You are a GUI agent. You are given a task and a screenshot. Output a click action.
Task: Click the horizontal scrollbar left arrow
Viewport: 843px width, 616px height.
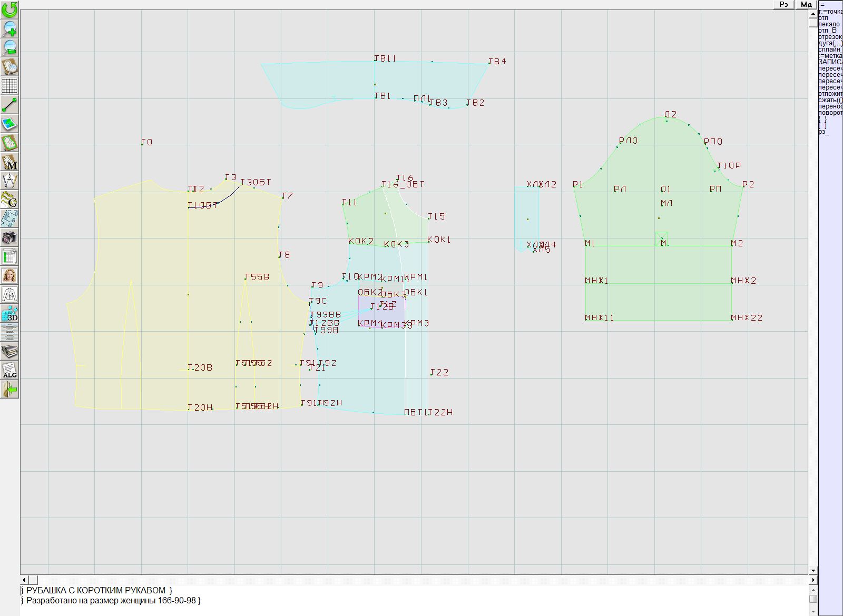(24, 580)
